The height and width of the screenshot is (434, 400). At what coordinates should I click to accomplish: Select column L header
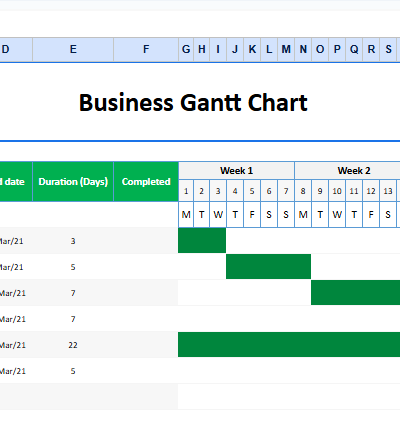(x=269, y=50)
